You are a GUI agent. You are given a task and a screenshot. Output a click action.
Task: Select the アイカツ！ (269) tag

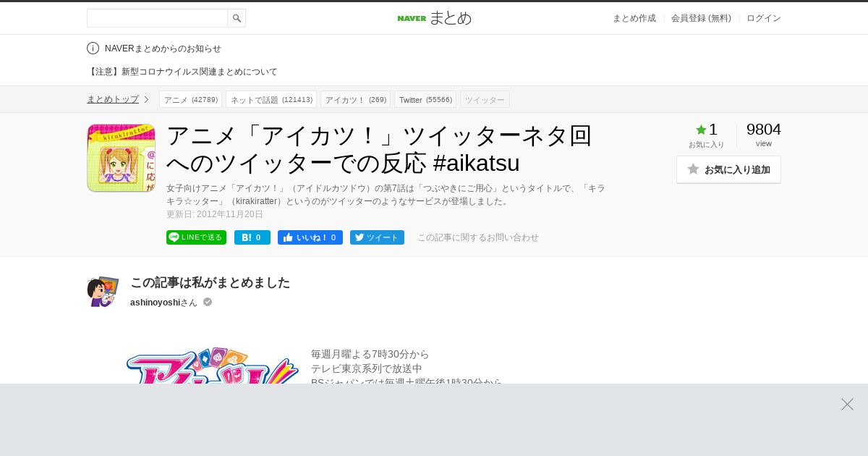pyautogui.click(x=355, y=100)
